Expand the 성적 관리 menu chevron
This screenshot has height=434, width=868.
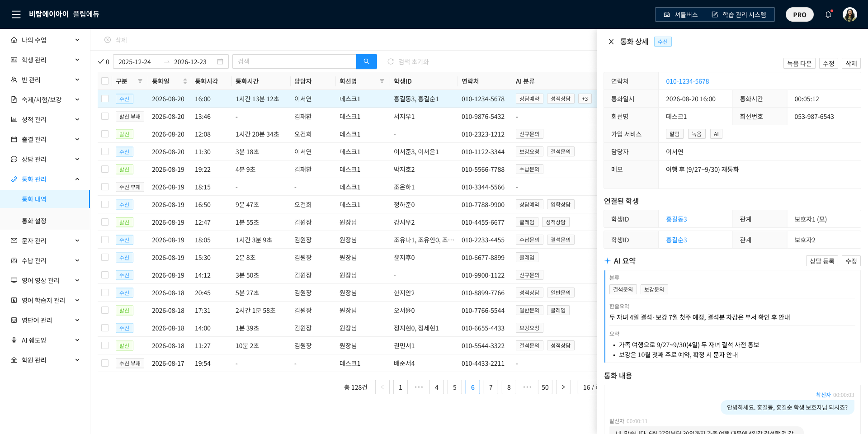click(x=77, y=119)
